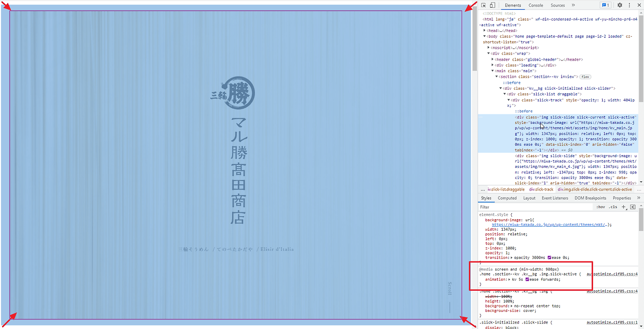Collapse the slick-track div node
Image resolution: width=644 pixels, height=329 pixels.
509,100
